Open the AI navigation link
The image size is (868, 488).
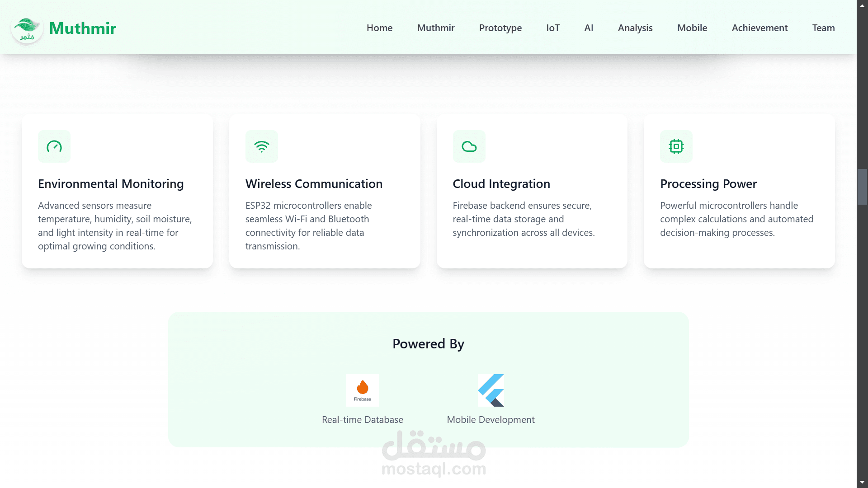588,28
